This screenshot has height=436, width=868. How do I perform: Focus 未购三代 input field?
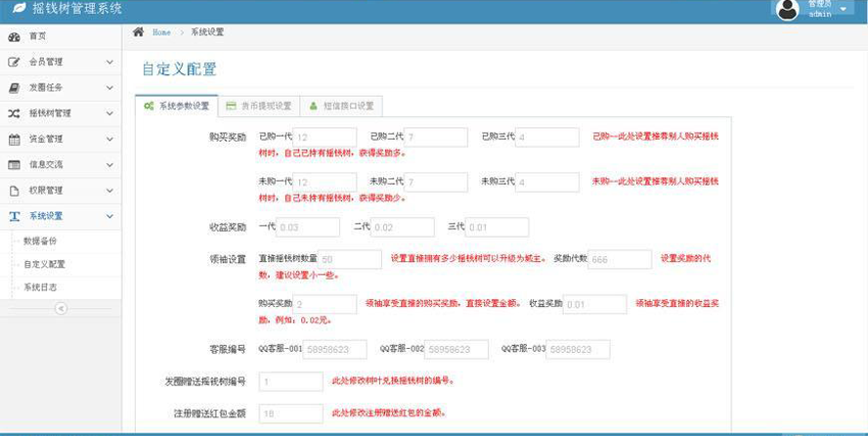point(547,182)
